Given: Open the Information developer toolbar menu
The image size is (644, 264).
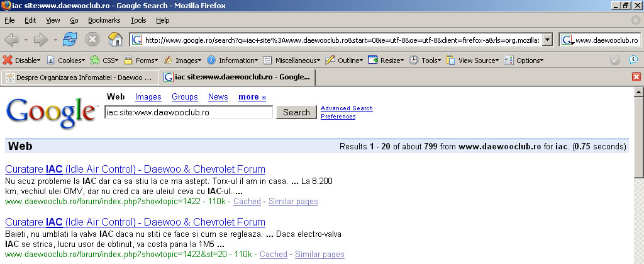Looking at the screenshot, I should [233, 60].
